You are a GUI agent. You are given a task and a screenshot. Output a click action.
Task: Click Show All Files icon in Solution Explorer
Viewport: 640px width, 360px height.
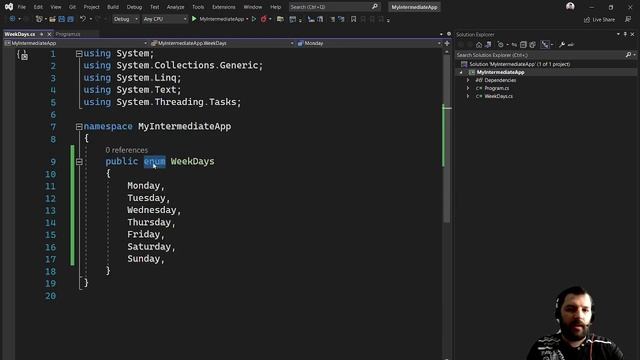coord(532,44)
